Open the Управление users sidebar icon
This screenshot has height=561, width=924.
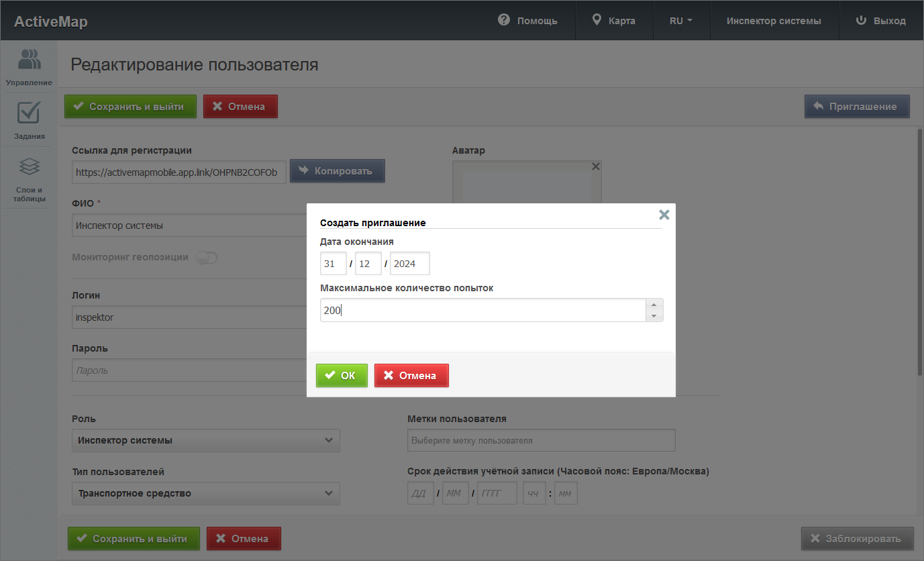(29, 60)
